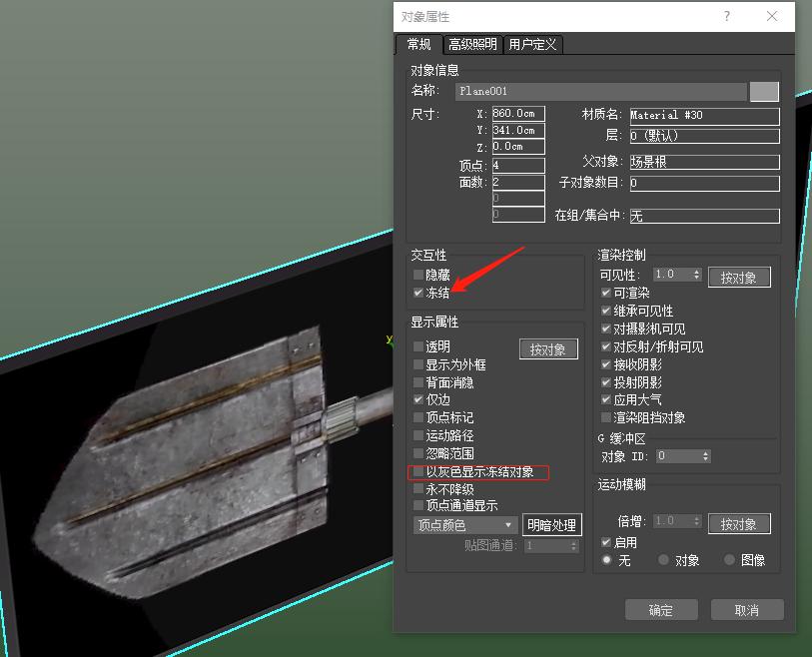Click the object color swatch beside 名称
Screen dimensions: 812x657
coord(764,91)
